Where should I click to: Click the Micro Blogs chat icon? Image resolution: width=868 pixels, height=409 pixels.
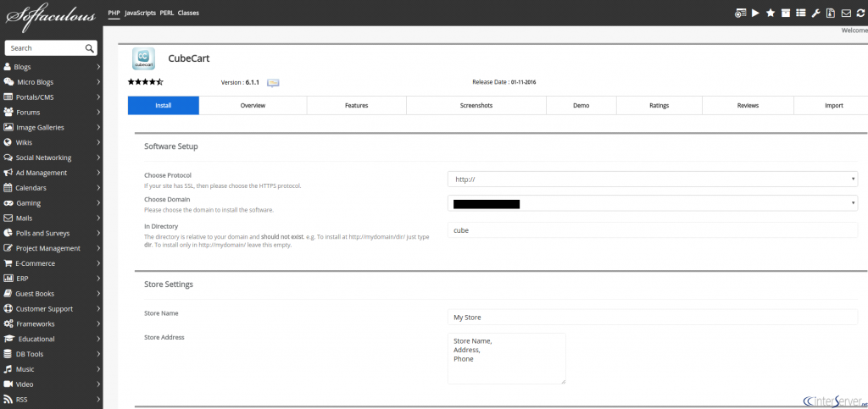coord(8,82)
